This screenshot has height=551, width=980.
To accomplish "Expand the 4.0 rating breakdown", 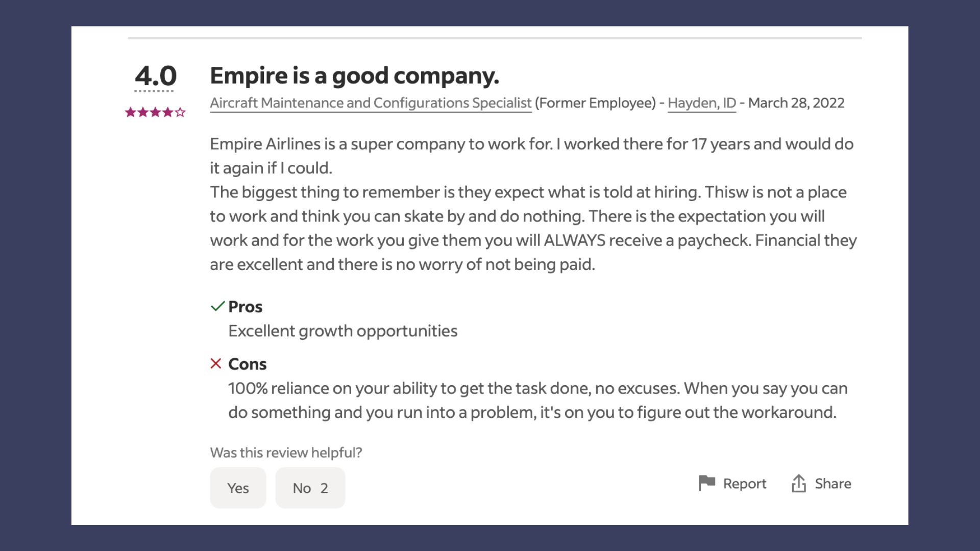I will (x=155, y=77).
